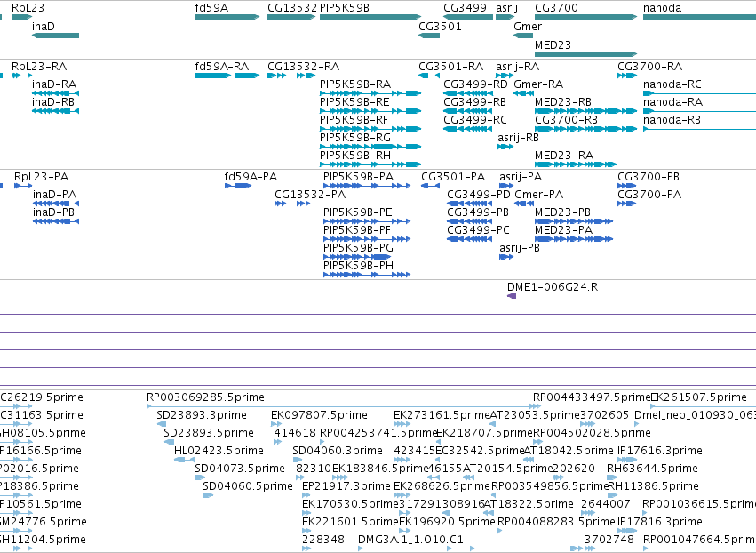Select the DMG3A.1_1.010.C1 label

[x=410, y=540]
